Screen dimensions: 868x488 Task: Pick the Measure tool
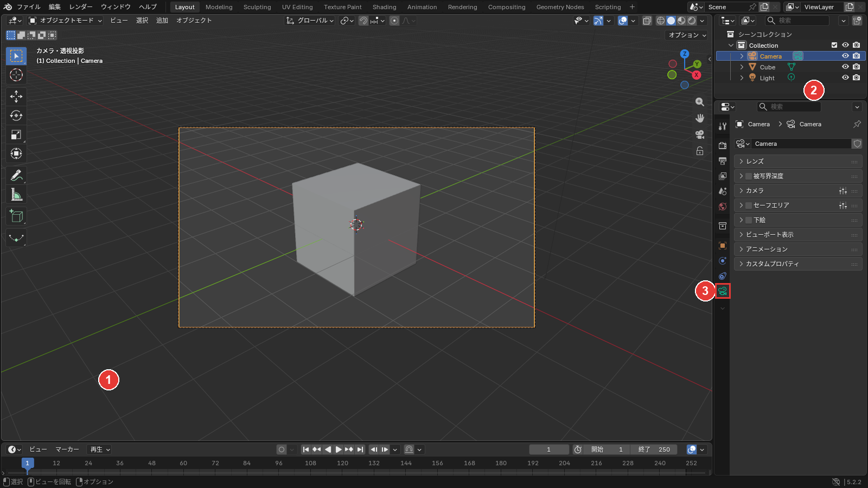pyautogui.click(x=16, y=195)
